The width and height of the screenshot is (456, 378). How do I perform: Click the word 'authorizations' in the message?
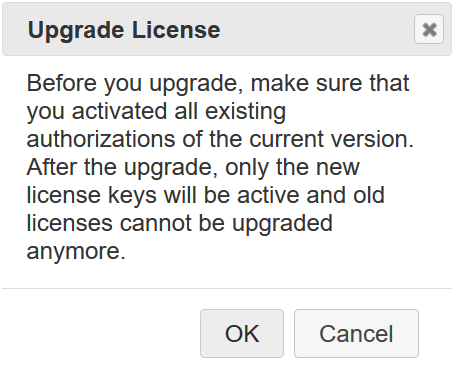pyautogui.click(x=101, y=139)
